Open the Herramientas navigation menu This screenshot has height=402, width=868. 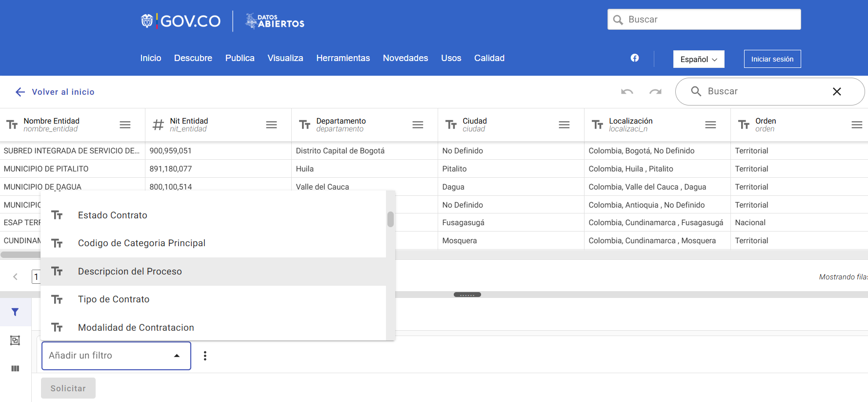(x=343, y=58)
